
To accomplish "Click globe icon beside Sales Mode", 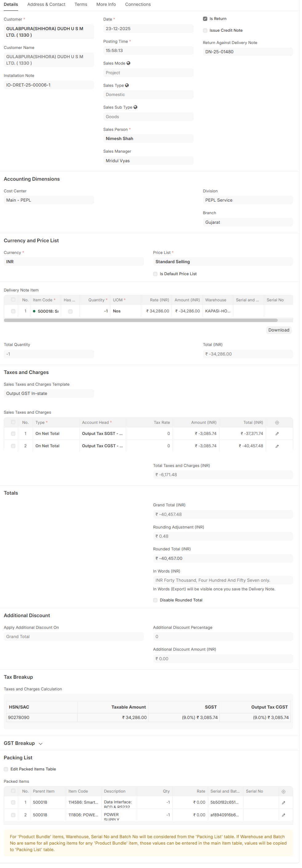I will pyautogui.click(x=128, y=63).
